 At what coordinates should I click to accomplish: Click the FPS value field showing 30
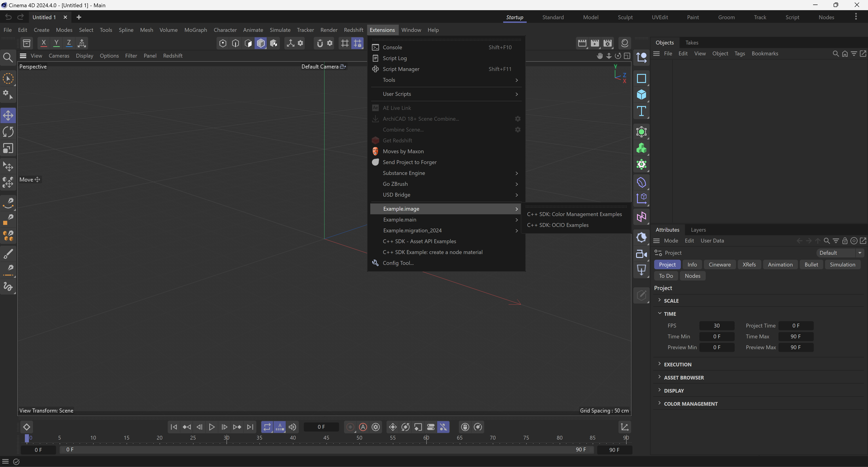pos(717,325)
